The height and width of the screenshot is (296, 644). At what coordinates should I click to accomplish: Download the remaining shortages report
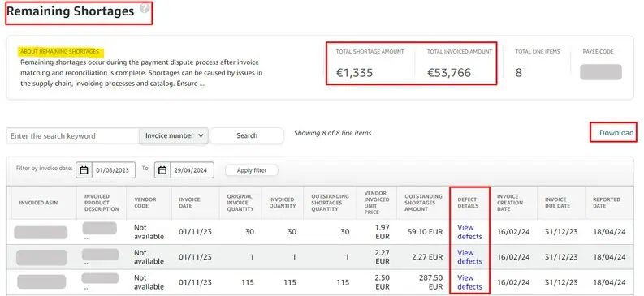point(616,133)
